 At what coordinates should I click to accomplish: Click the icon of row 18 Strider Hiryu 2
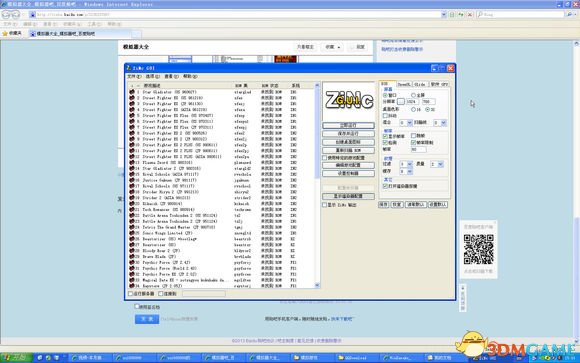point(132,192)
